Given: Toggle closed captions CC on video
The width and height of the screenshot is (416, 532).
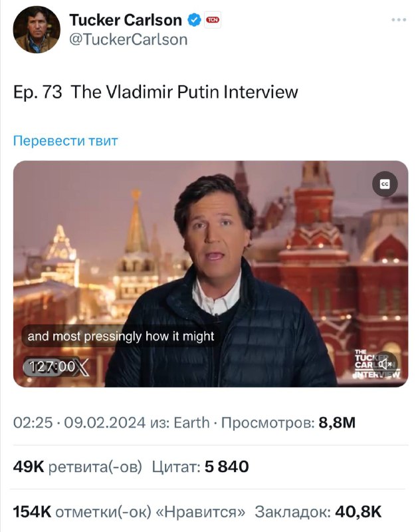Looking at the screenshot, I should click(x=385, y=184).
